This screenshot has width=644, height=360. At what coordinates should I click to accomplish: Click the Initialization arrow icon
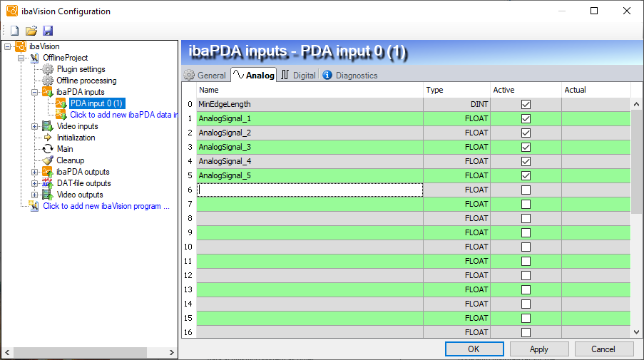click(48, 138)
